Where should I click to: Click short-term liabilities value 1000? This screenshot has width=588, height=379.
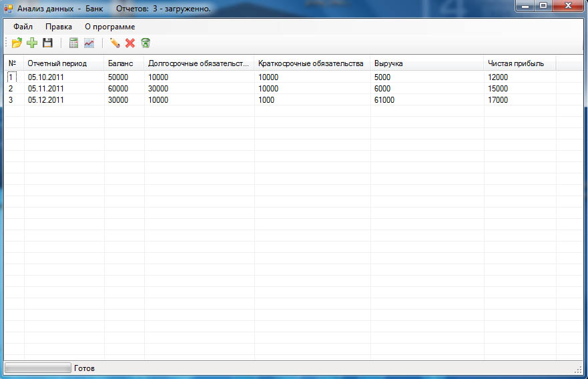point(266,99)
